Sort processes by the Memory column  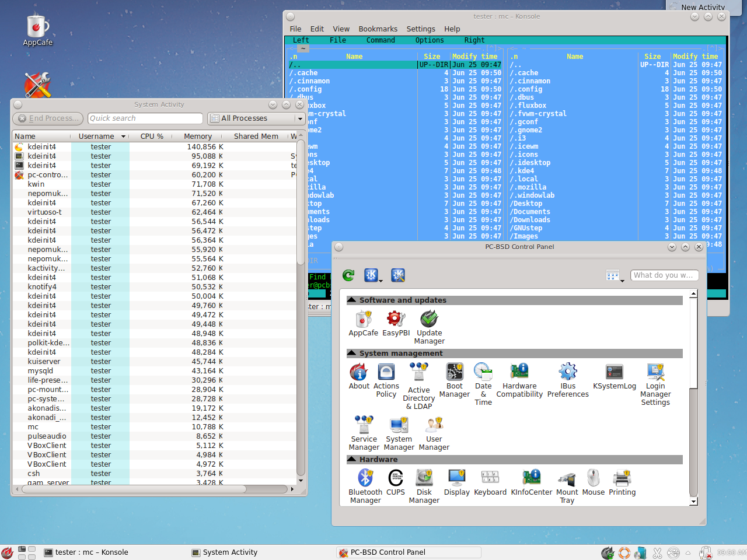pyautogui.click(x=198, y=136)
